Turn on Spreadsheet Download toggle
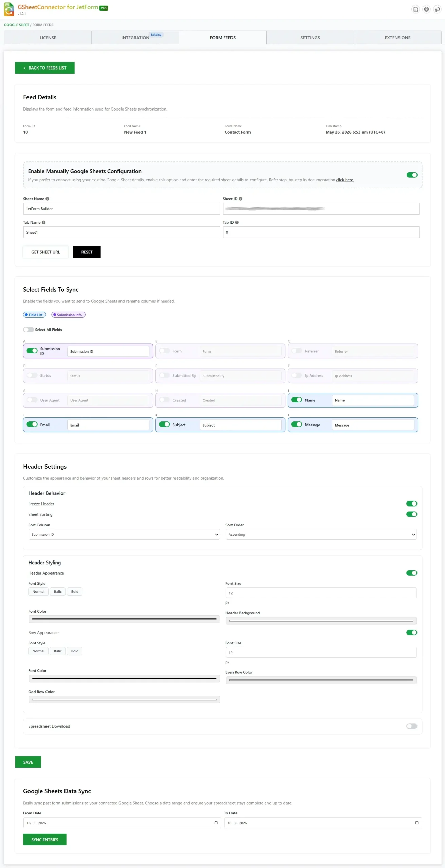 (411, 726)
